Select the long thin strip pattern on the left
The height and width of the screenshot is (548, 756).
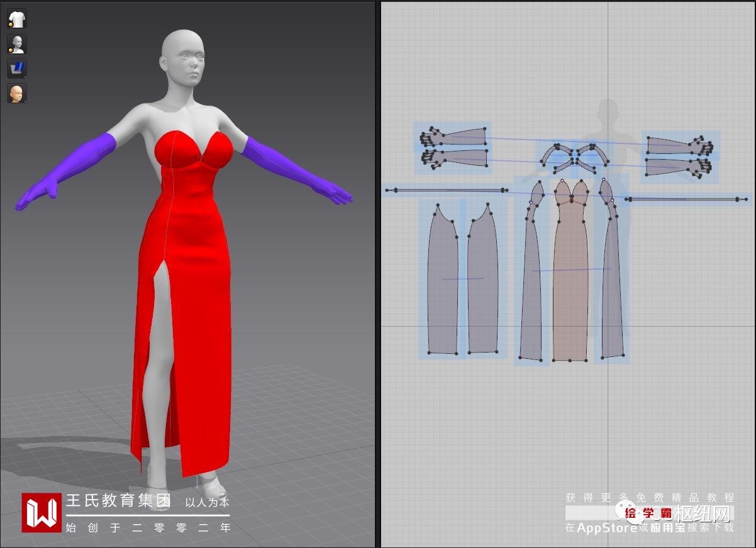tap(447, 190)
